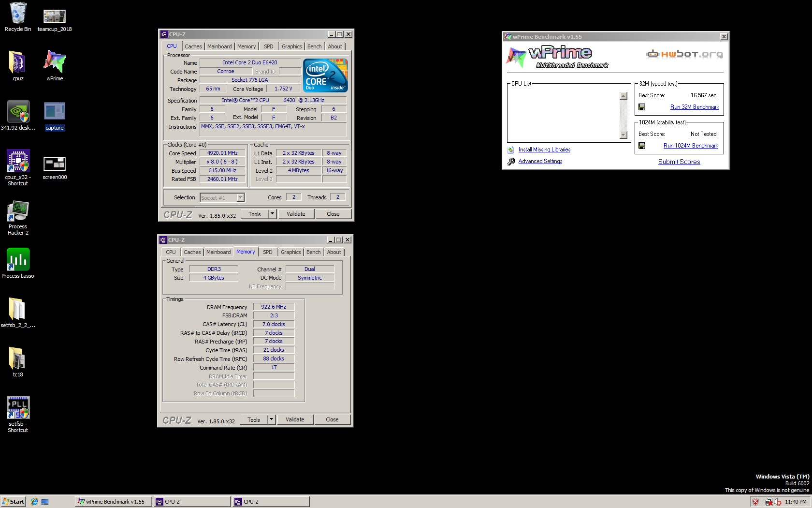This screenshot has height=508, width=812.
Task: Open the Tools dropdown arrow in top CPU-Z window
Action: 272,214
